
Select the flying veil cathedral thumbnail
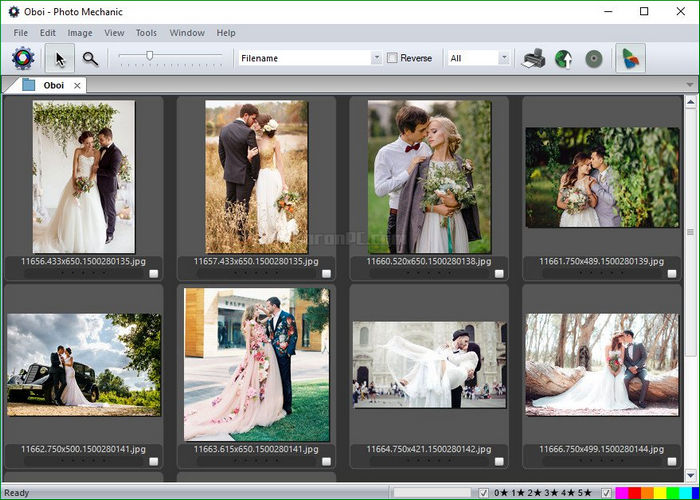pos(429,365)
